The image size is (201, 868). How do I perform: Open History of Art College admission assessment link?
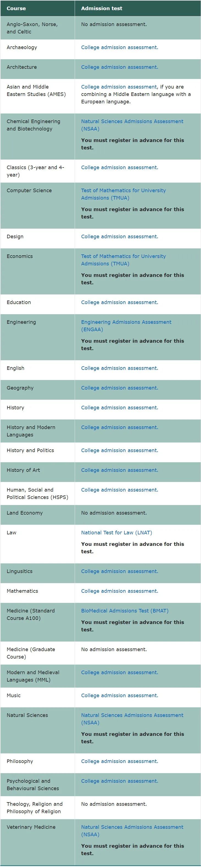(x=119, y=470)
